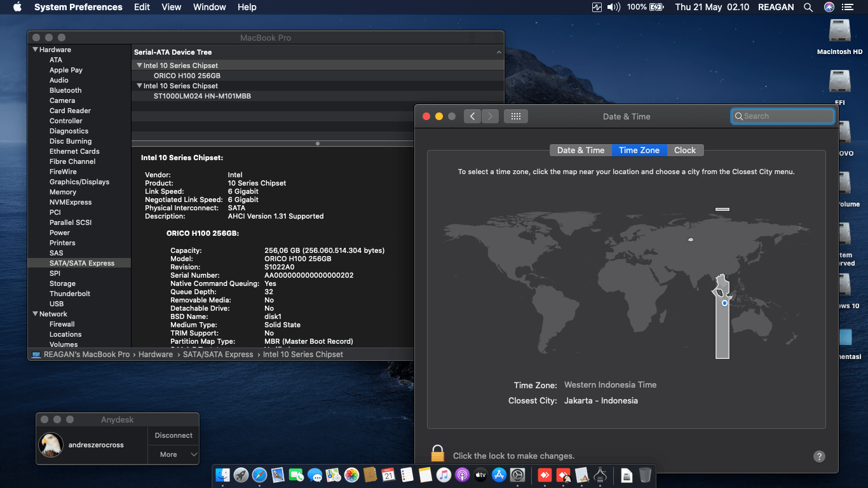
Task: Open the Maps app in the dock
Action: click(x=333, y=475)
